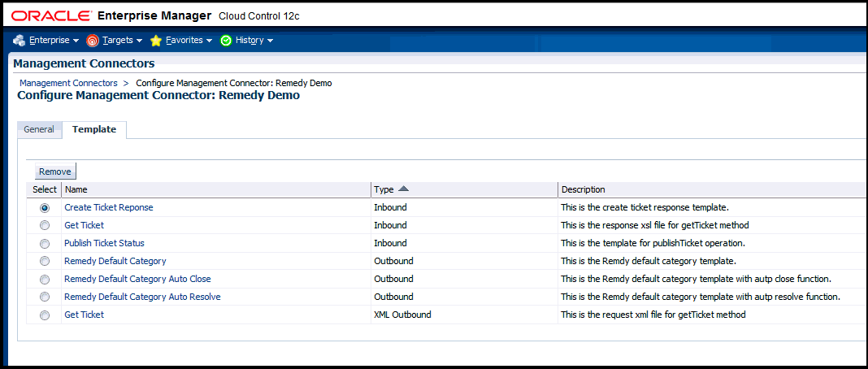Open the Publish Ticket Status link
The width and height of the screenshot is (868, 369).
(x=104, y=243)
